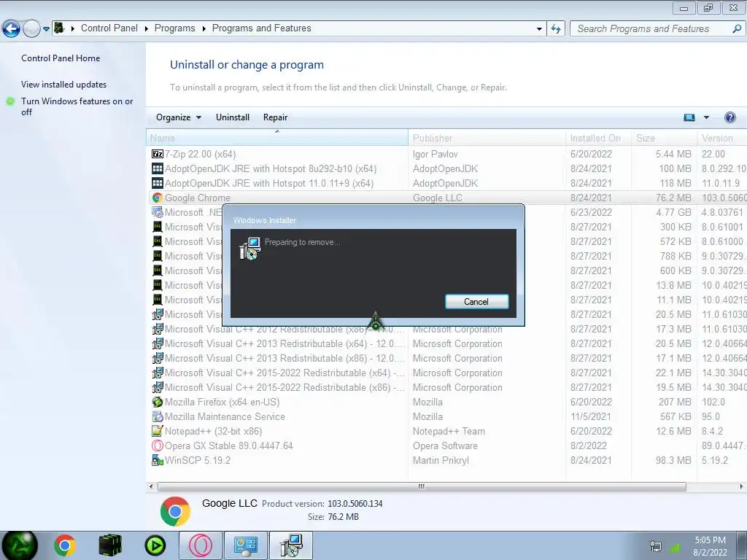This screenshot has width=747, height=560.
Task: Click the Opera Software publisher cell
Action: 445,446
